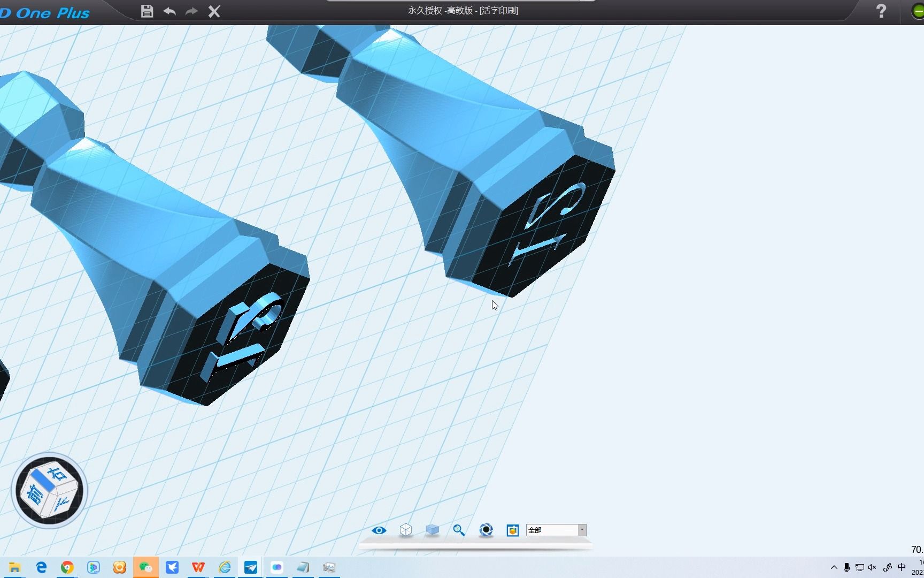924x578 pixels.
Task: Open the camera aperture render tool
Action: coord(486,530)
